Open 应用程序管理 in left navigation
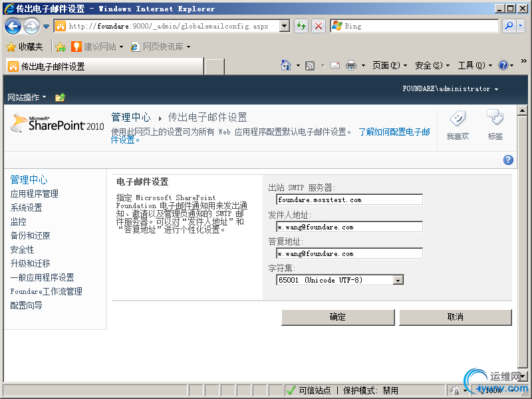The image size is (532, 399). tap(35, 194)
